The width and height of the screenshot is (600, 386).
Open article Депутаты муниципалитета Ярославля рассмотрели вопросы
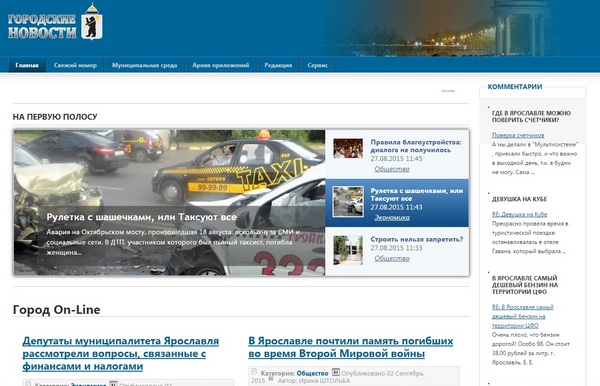[x=121, y=353]
